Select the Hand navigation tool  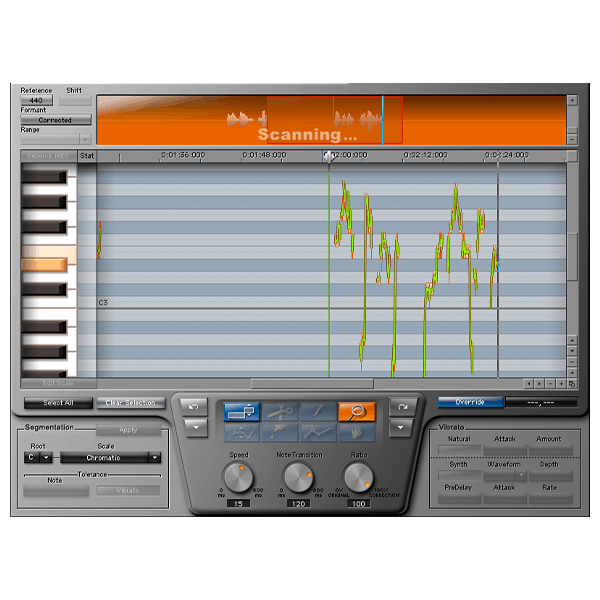(357, 432)
